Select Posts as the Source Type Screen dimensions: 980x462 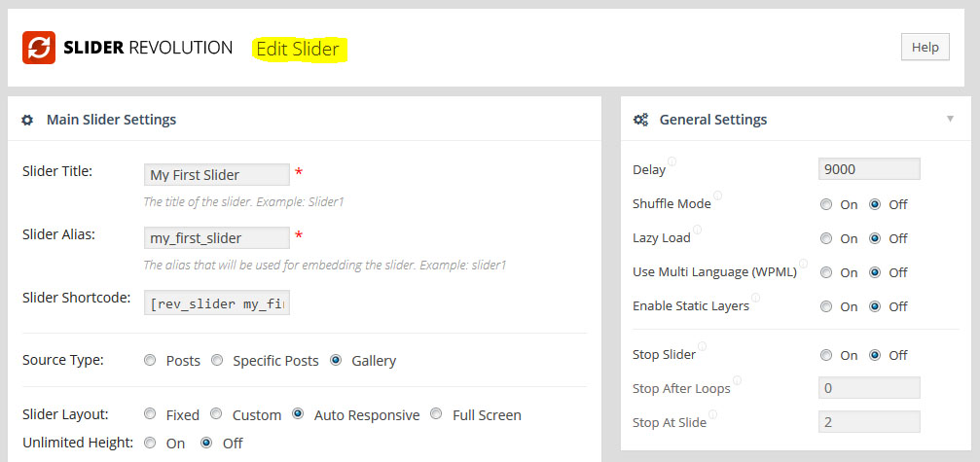150,361
